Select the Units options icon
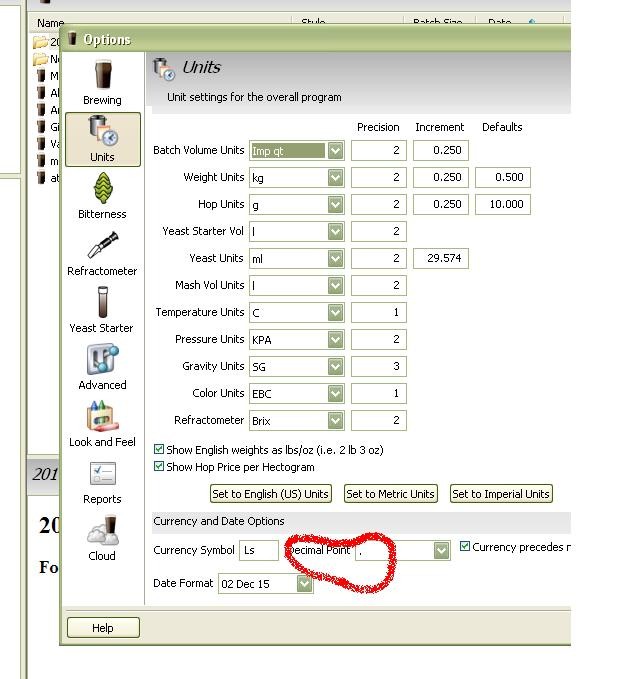This screenshot has height=679, width=640. tap(102, 138)
